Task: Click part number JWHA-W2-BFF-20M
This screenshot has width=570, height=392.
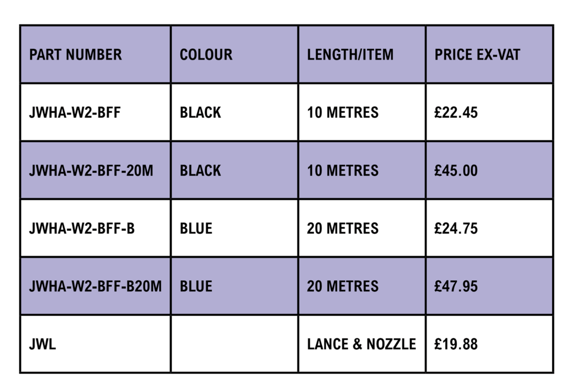Action: pos(91,170)
